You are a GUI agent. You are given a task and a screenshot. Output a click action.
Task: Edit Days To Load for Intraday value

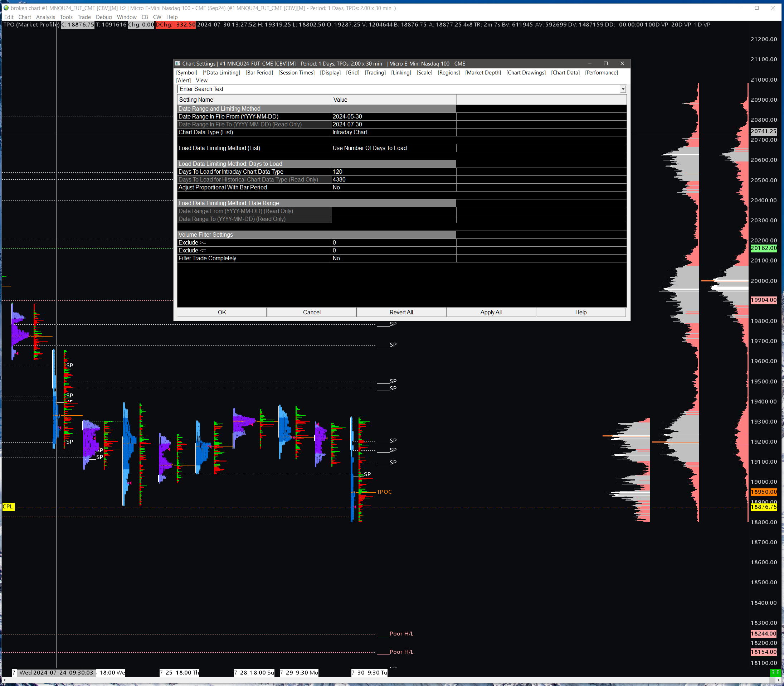(393, 172)
